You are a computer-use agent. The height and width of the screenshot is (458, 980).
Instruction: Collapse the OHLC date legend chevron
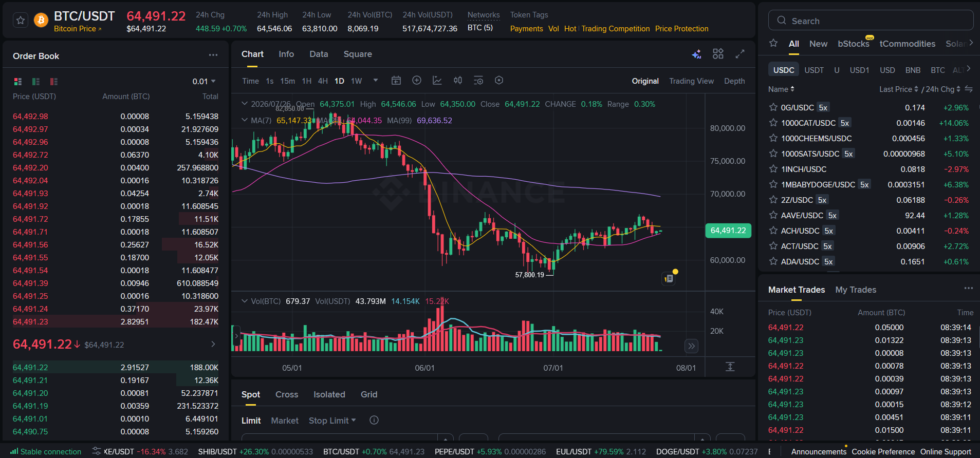click(245, 104)
